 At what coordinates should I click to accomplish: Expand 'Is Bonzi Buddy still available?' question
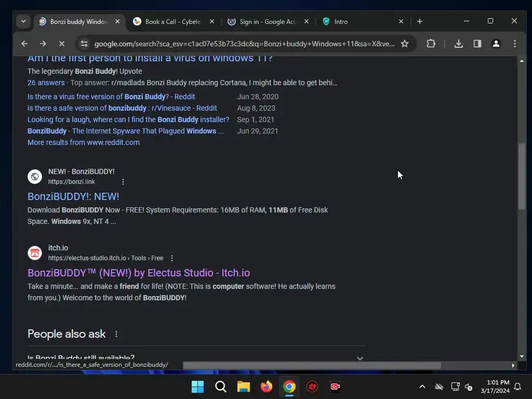(197, 358)
